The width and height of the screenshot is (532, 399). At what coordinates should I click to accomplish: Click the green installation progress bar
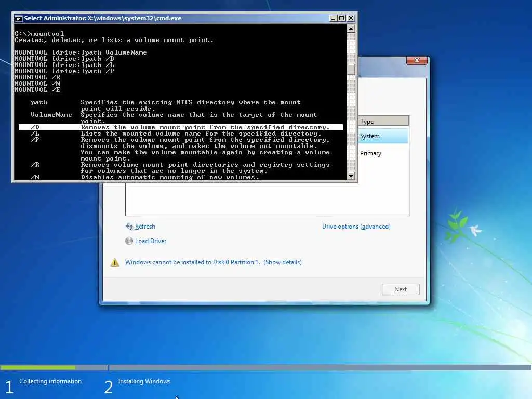point(38,367)
